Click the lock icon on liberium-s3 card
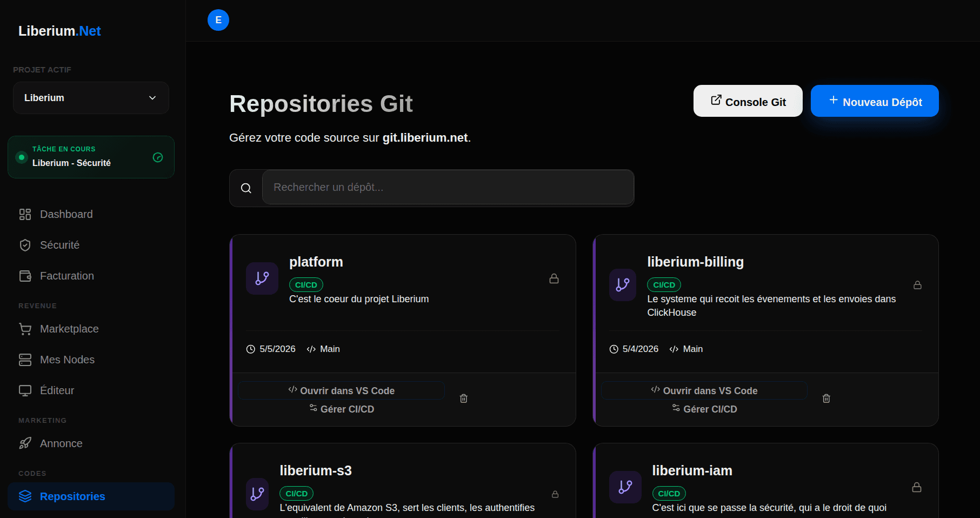Screen dimensions: 980x518 click(x=555, y=494)
